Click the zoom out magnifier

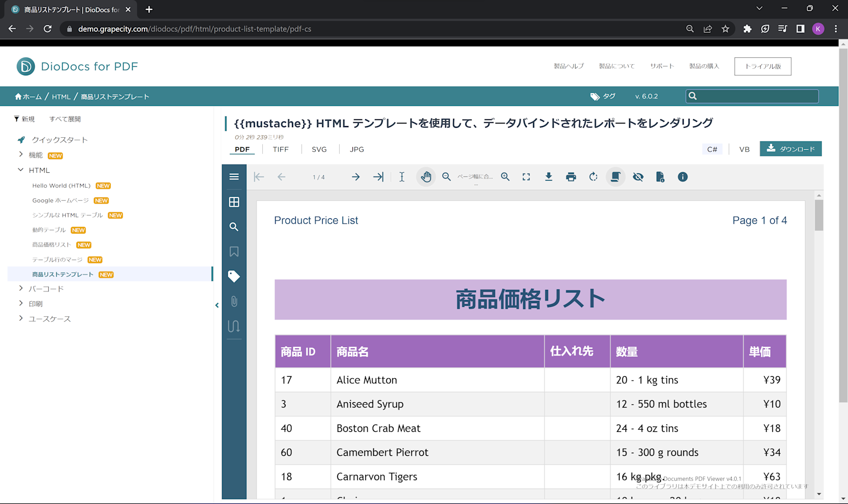(446, 177)
